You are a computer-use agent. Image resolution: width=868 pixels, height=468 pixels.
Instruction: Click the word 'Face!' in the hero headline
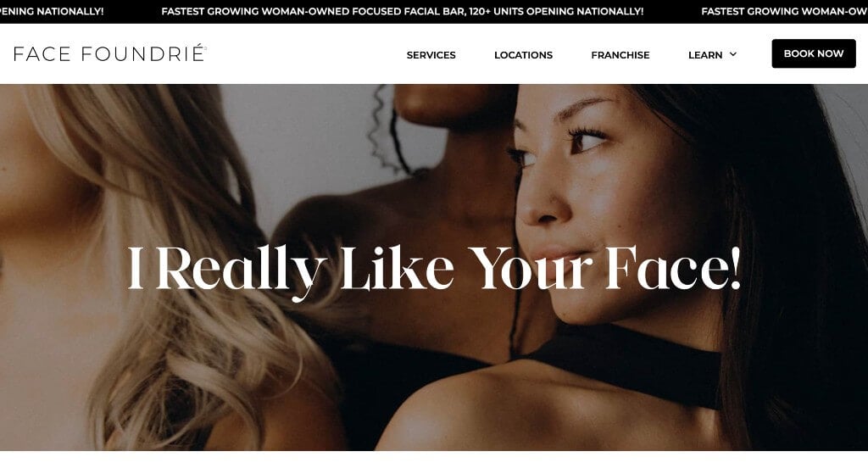point(672,268)
